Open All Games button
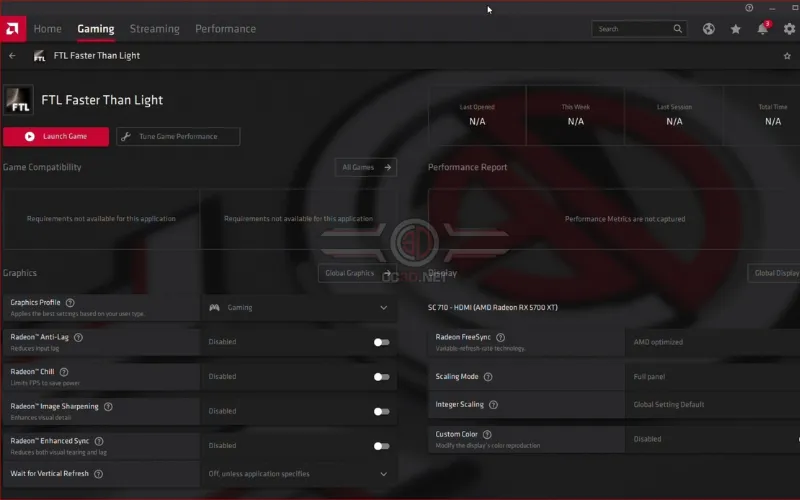The image size is (800, 500). 366,167
